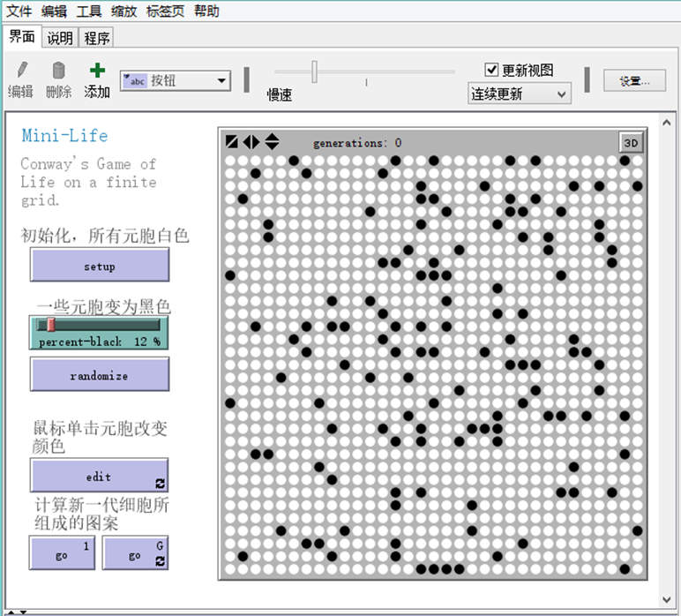
Task: Click the 慢速 speed label
Action: coord(280,94)
